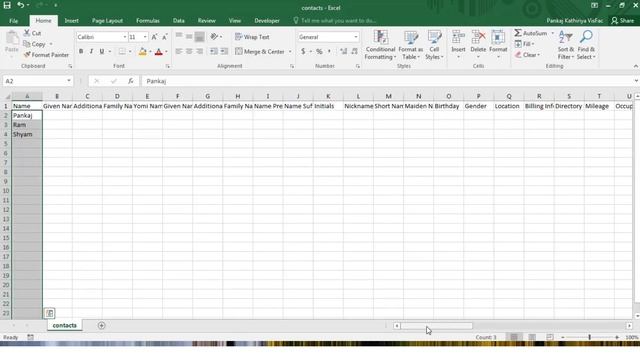Click the horizontal scrollbar thumb
Viewport: 640px width, 360px height.
436,326
